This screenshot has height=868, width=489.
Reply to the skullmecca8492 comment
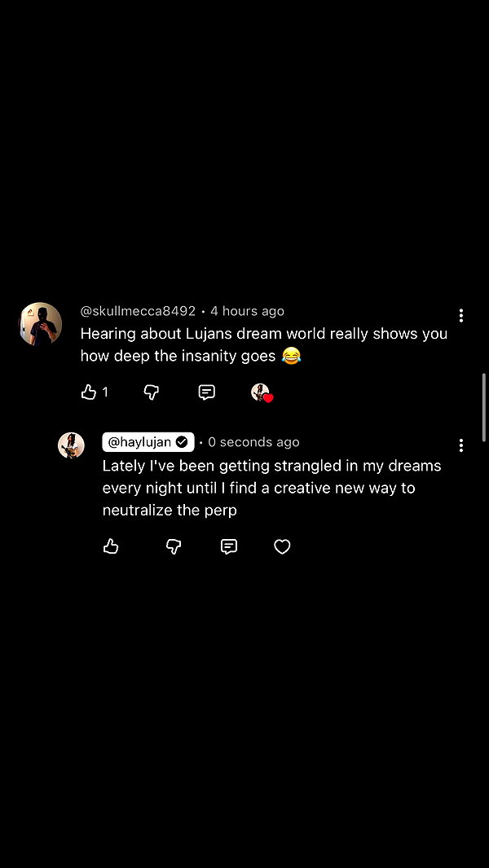[x=206, y=392]
